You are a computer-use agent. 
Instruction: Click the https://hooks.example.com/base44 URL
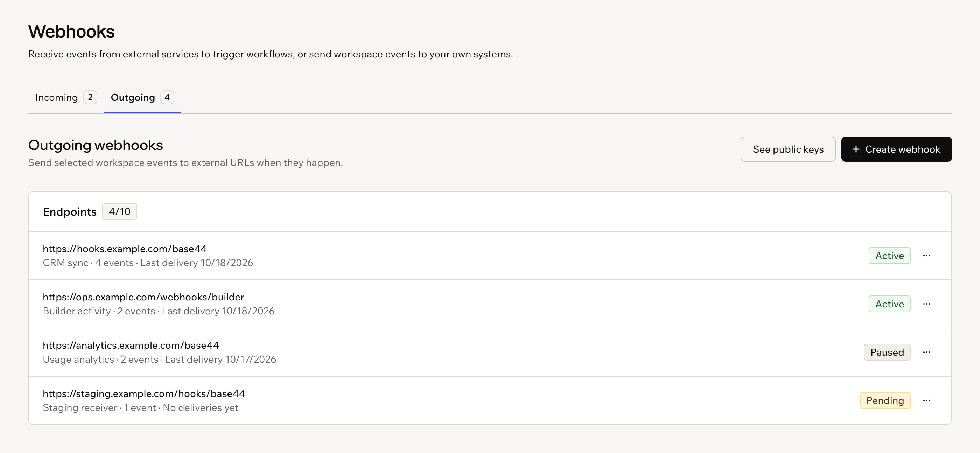click(125, 249)
